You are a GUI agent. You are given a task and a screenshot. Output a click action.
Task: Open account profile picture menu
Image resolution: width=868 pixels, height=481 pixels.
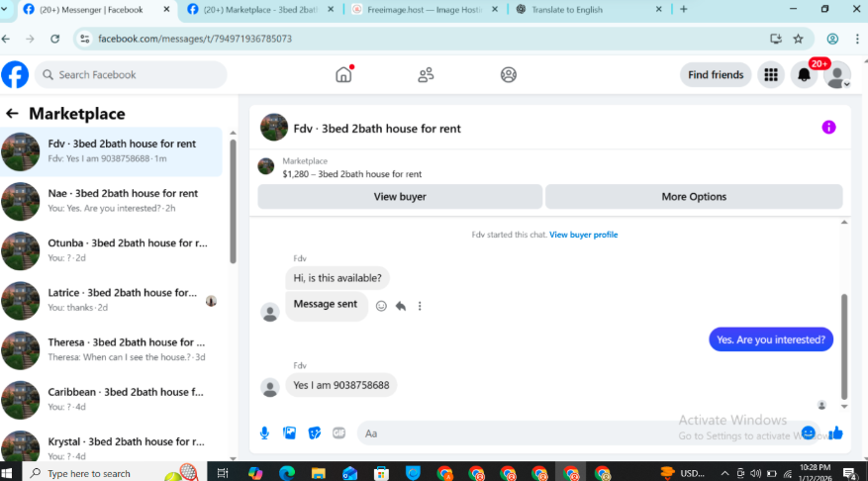[x=837, y=75]
